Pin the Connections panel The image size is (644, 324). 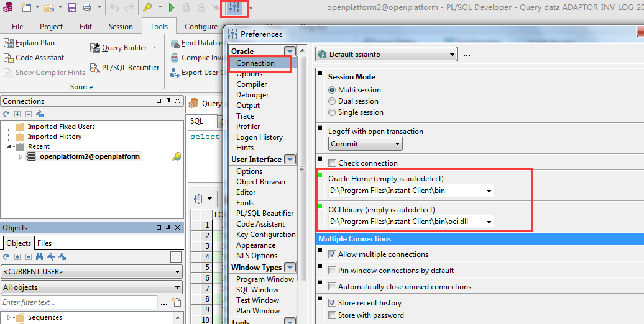(x=168, y=101)
